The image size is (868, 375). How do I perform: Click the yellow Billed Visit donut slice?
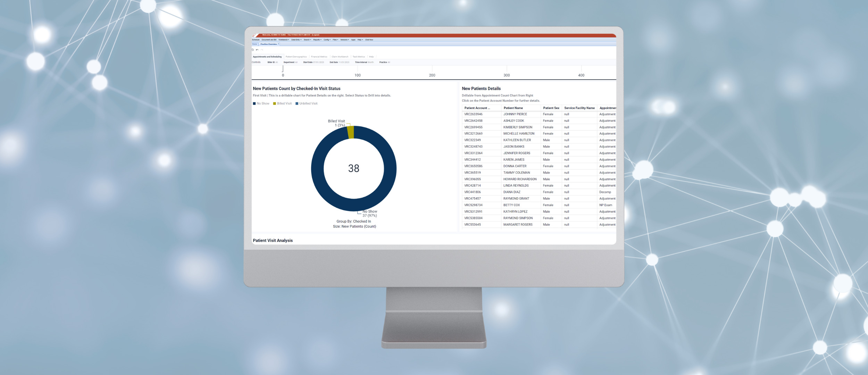click(x=351, y=132)
